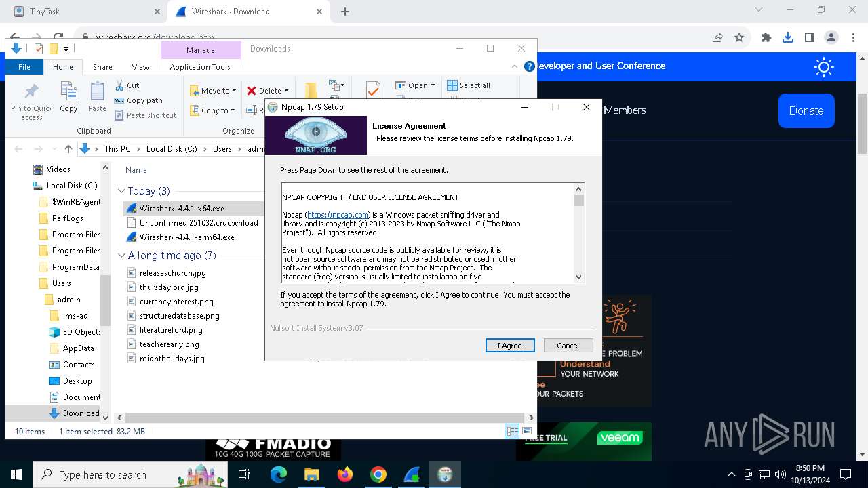Open Microsoft Edge from taskbar
Image resolution: width=868 pixels, height=488 pixels.
279,474
